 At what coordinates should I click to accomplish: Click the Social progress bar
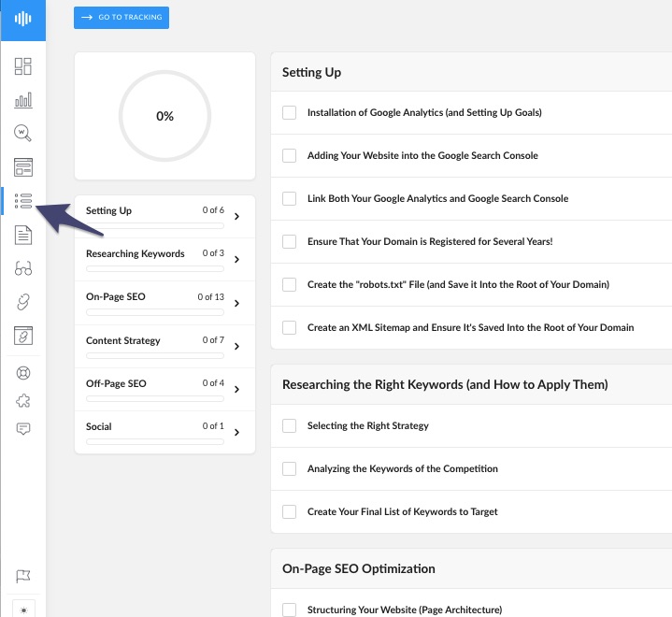tap(155, 441)
